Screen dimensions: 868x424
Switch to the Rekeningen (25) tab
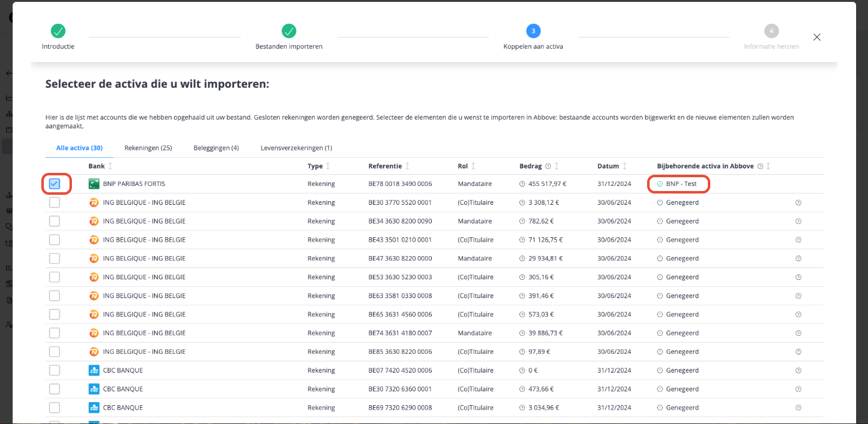pyautogui.click(x=148, y=148)
